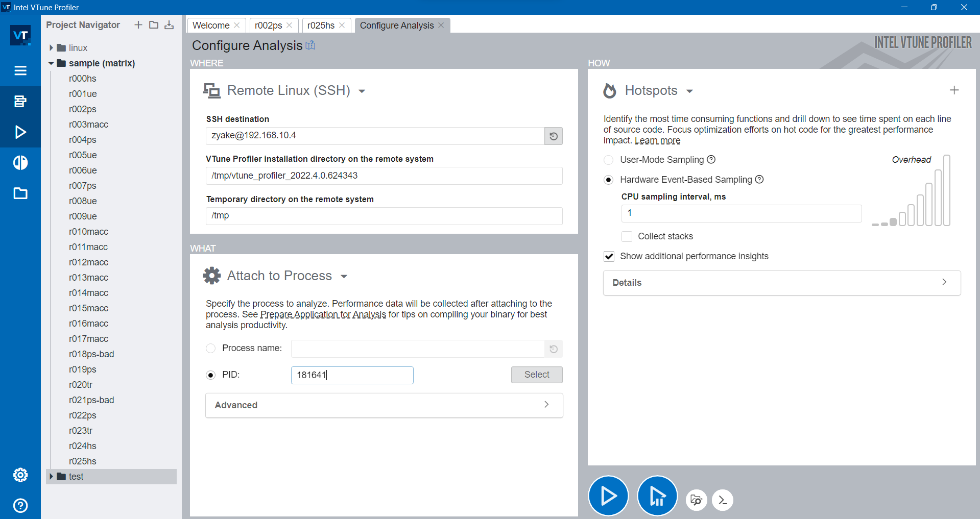Viewport: 980px width, 519px height.
Task: Switch to the r025hs tab
Action: [321, 26]
